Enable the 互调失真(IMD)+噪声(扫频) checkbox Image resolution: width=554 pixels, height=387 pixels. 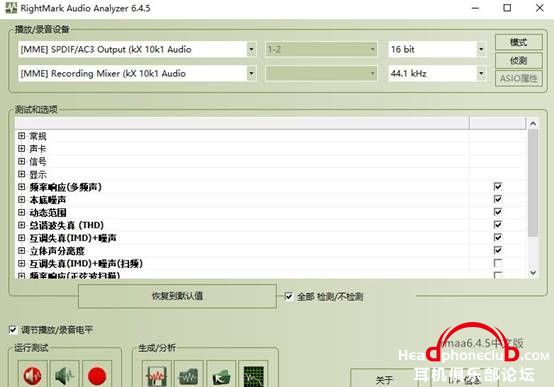(498, 263)
